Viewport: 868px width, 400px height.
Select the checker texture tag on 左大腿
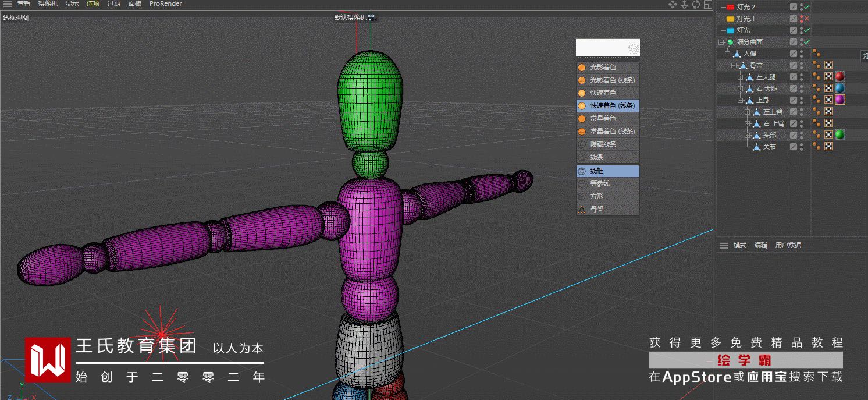(x=828, y=77)
